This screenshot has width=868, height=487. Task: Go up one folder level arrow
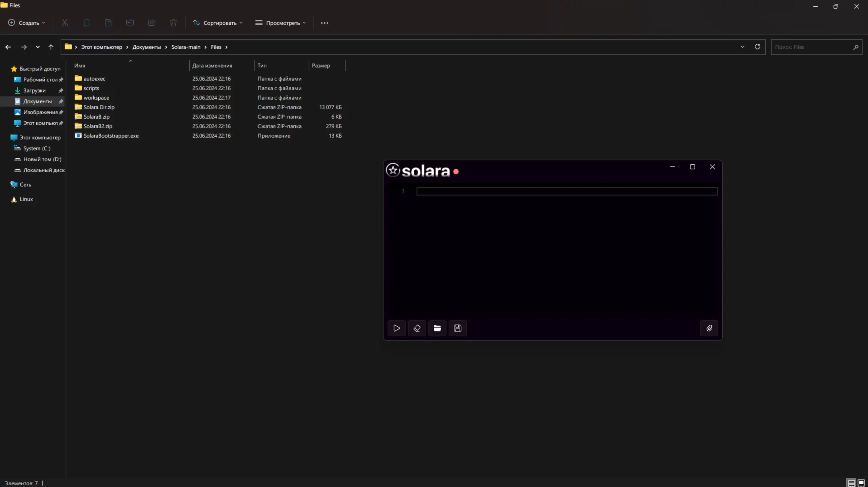click(51, 47)
